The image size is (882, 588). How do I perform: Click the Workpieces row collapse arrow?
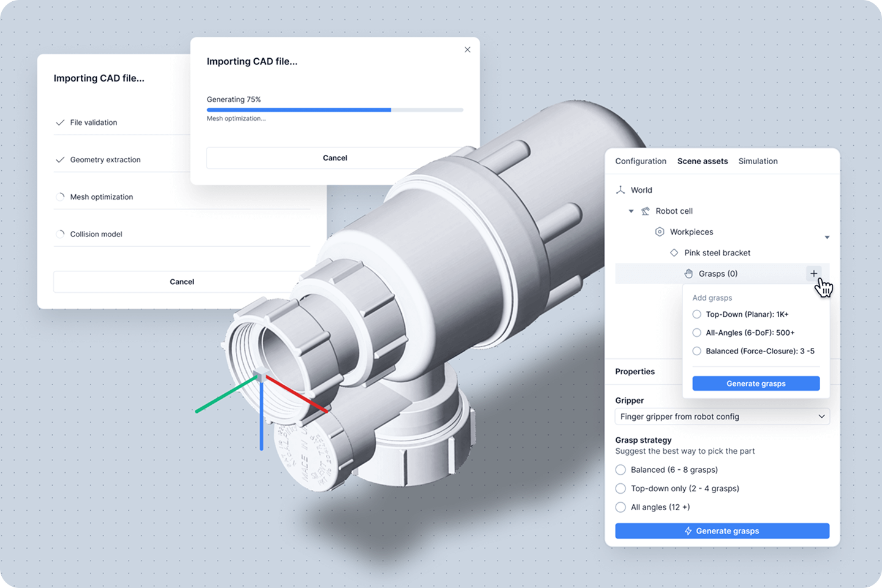827,237
